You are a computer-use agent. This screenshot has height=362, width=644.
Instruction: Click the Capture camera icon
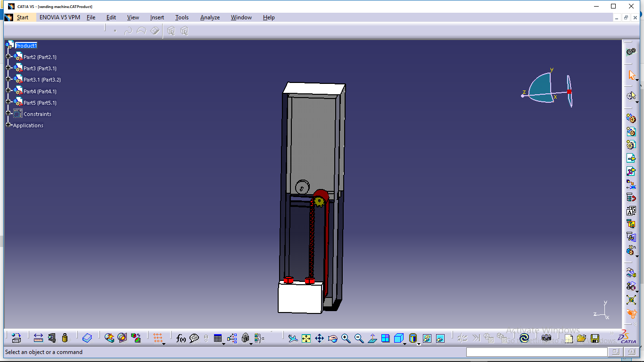tap(546, 338)
